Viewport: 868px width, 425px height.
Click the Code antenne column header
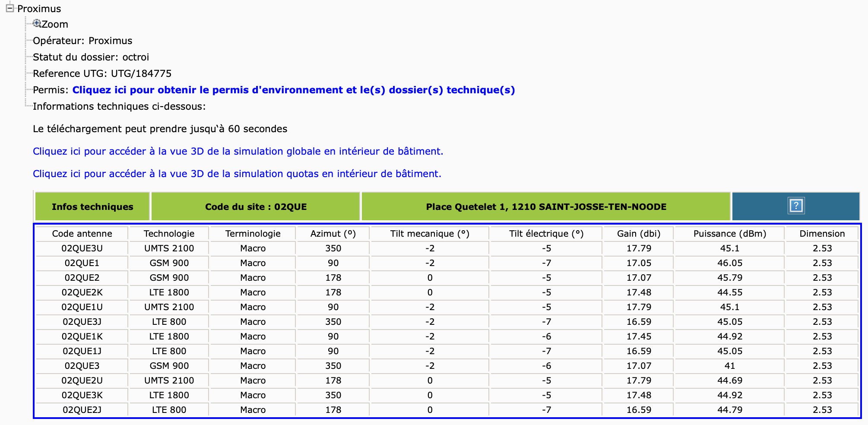(x=82, y=234)
